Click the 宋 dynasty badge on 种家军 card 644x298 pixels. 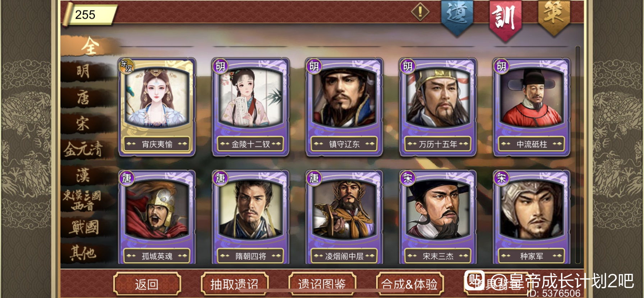point(501,178)
